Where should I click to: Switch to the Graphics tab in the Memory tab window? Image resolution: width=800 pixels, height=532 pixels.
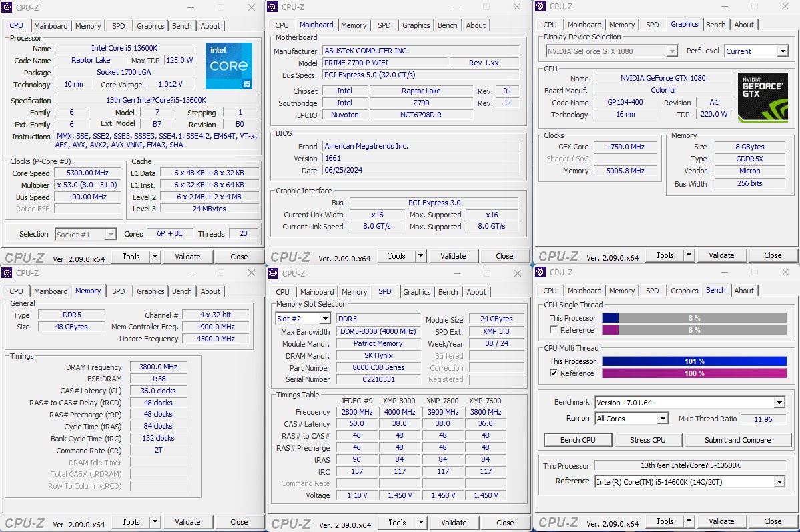pyautogui.click(x=151, y=291)
